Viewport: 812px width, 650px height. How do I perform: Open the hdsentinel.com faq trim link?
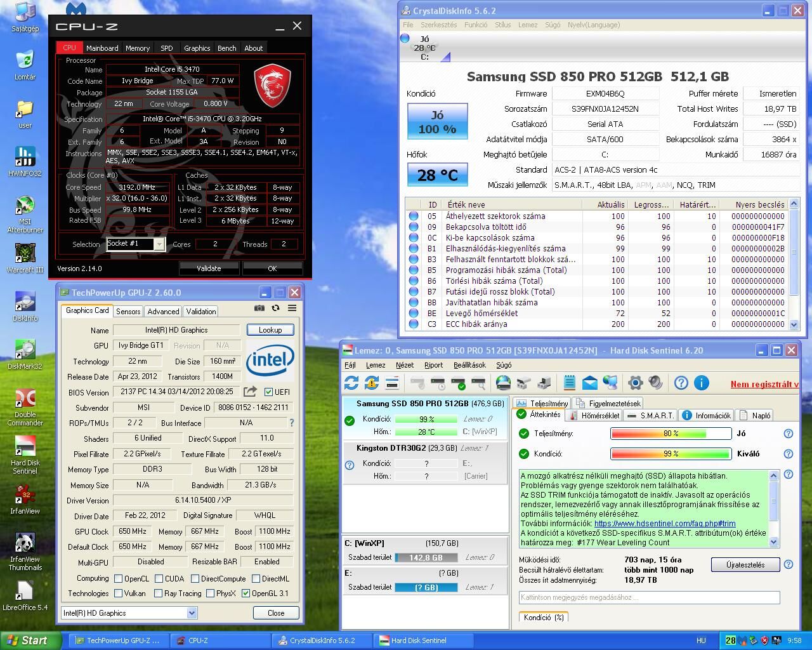(665, 524)
